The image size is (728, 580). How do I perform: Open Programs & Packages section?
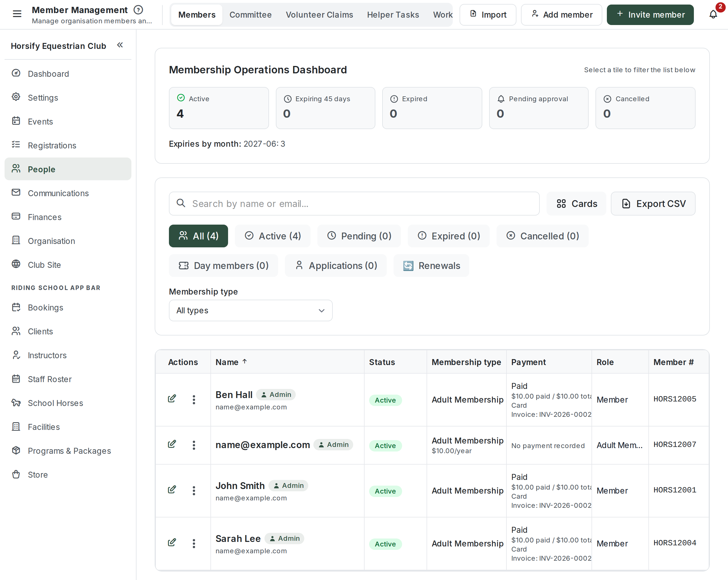(68, 450)
